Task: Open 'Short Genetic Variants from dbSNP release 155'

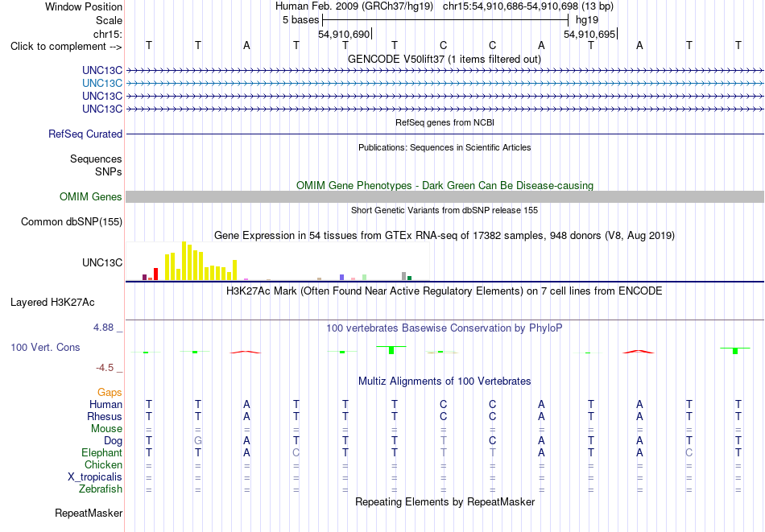Action: [445, 211]
